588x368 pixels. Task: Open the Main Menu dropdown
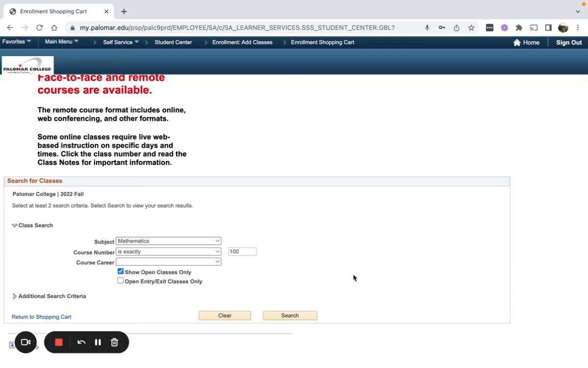[x=61, y=42]
